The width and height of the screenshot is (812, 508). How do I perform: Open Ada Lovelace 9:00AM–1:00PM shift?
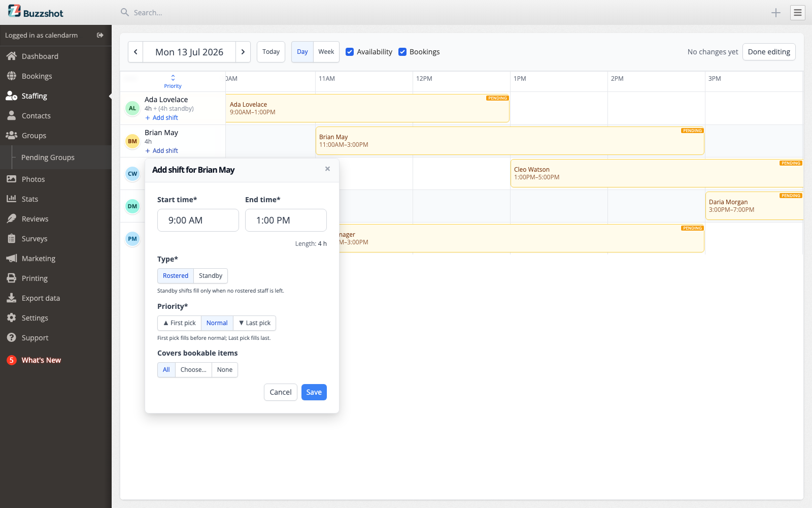[367, 108]
